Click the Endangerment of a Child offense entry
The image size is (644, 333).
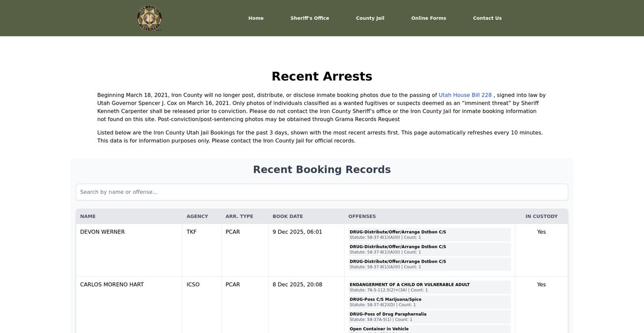pyautogui.click(x=429, y=287)
